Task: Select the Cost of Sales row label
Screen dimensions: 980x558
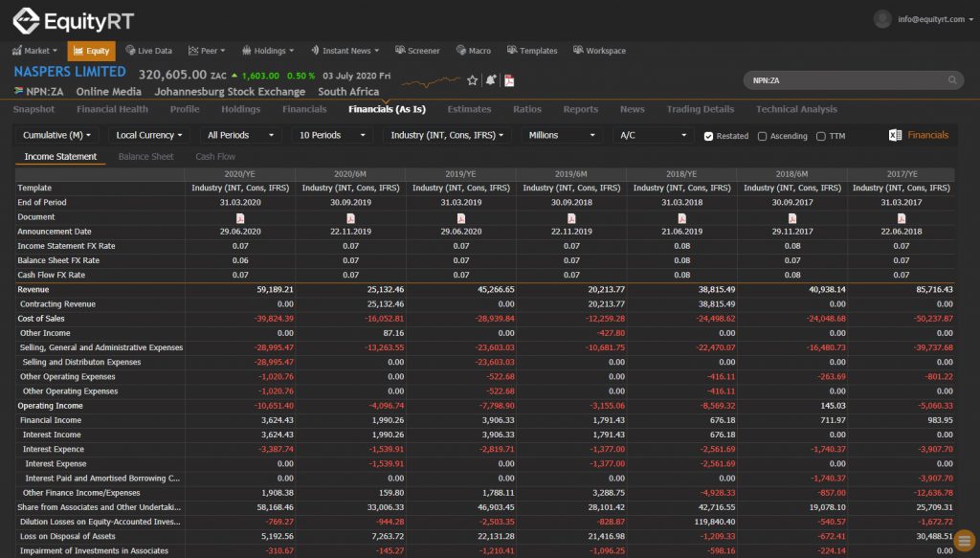Action: pyautogui.click(x=40, y=319)
